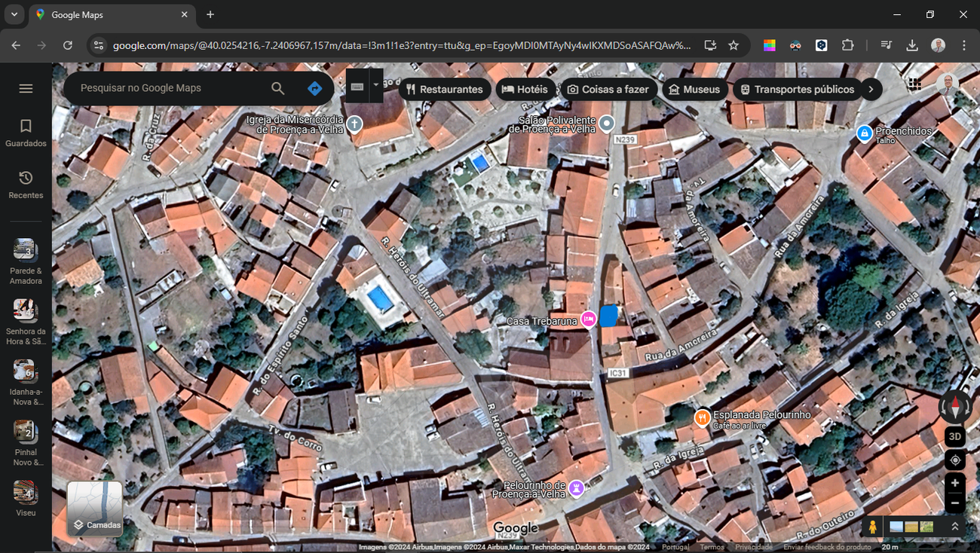Open the Google apps grid

pyautogui.click(x=915, y=84)
